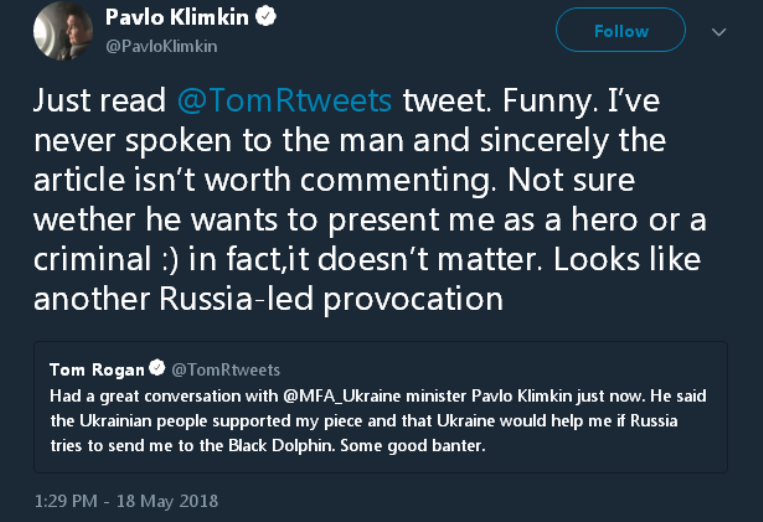The height and width of the screenshot is (522, 763).
Task: Click gray @TomRtweets handle in quoted tweet
Action: click(x=226, y=370)
